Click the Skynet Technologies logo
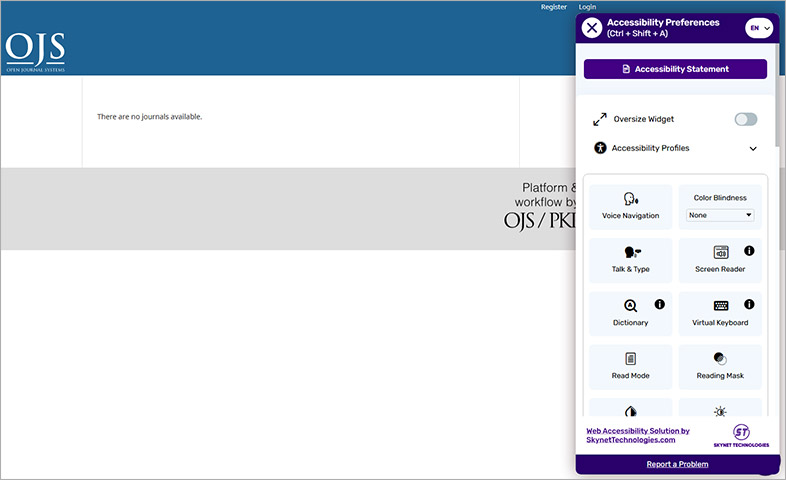 point(741,435)
